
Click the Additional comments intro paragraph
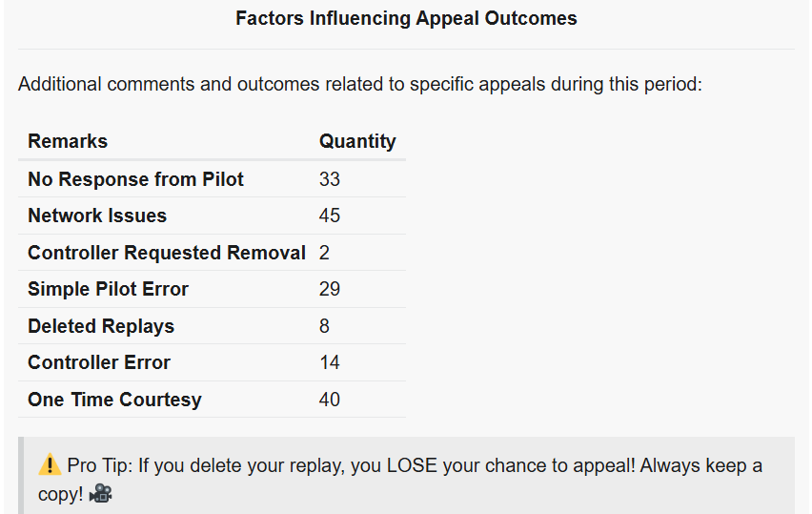(x=360, y=84)
